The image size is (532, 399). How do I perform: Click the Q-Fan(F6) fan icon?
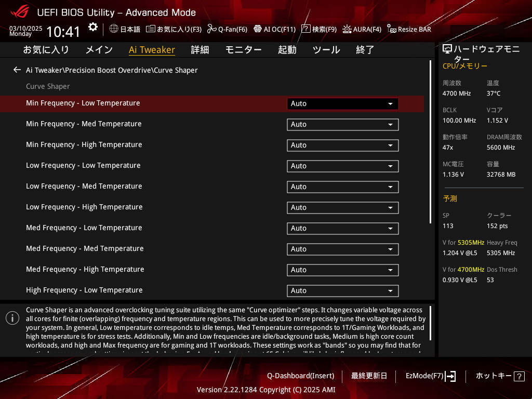(x=212, y=29)
